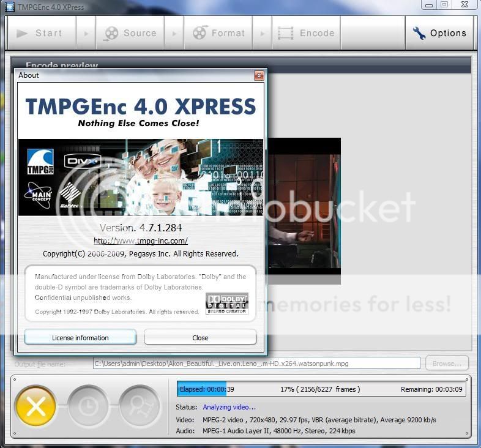Click the '17% ( 2156/6227 frames )' text

click(x=320, y=389)
